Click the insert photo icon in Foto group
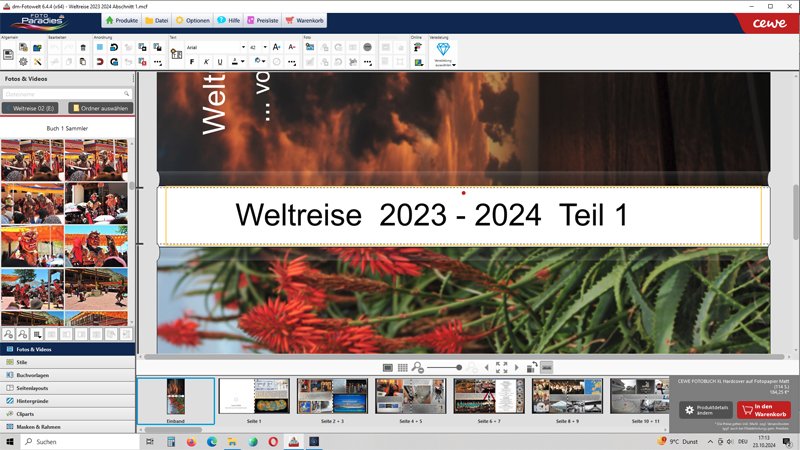 pyautogui.click(x=310, y=47)
